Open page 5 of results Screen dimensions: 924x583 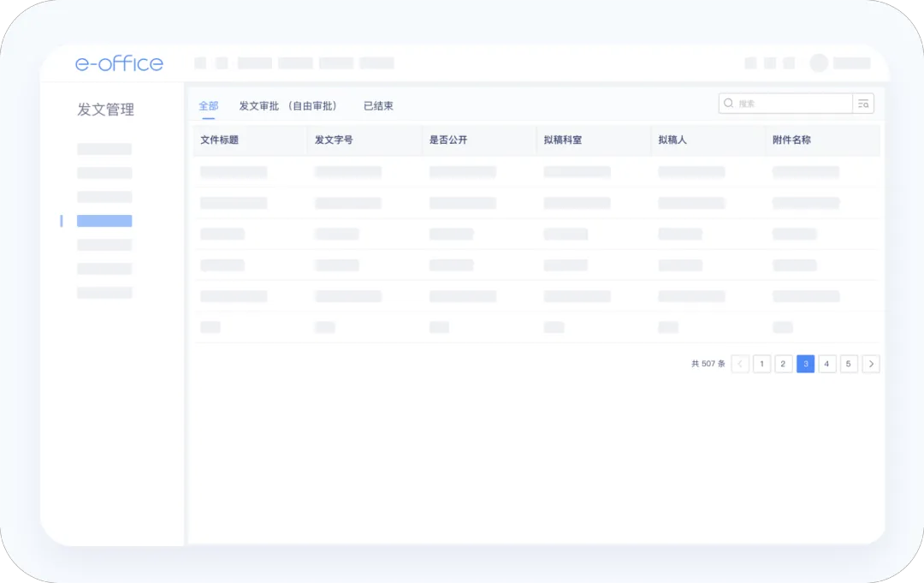click(849, 364)
